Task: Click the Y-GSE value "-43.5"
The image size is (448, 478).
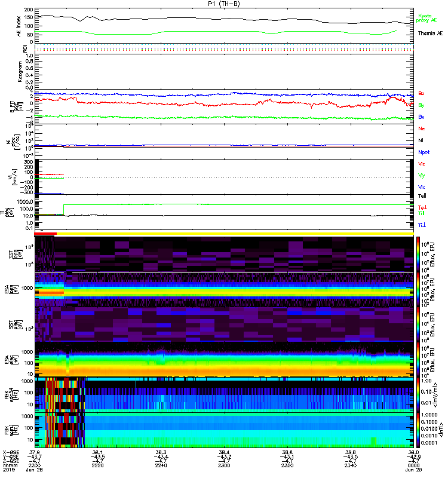Action: pyautogui.click(x=97, y=456)
